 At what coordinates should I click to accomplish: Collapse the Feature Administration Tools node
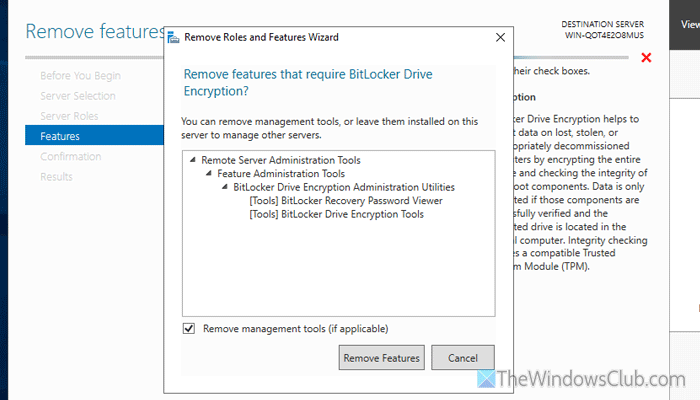tap(209, 173)
